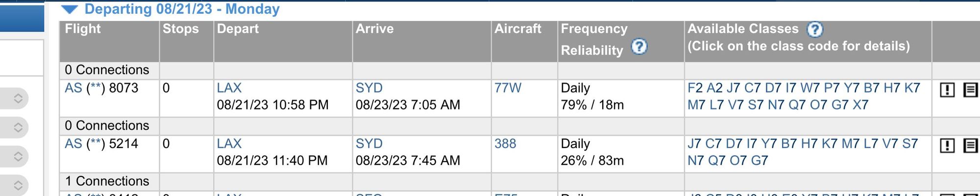Open flight AS (**) 5214 link

pyautogui.click(x=101, y=144)
